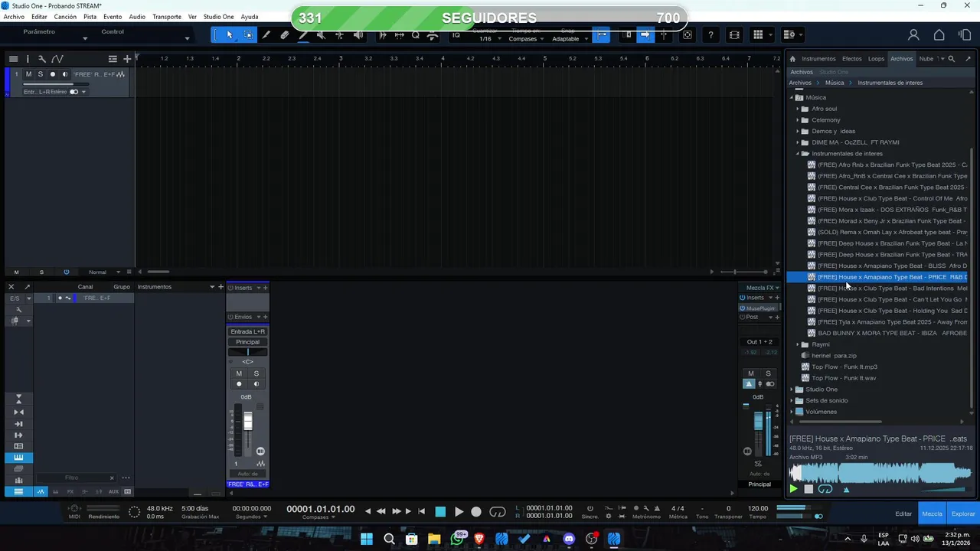Image resolution: width=980 pixels, height=551 pixels.
Task: Arm record on track 1 header
Action: tap(52, 74)
